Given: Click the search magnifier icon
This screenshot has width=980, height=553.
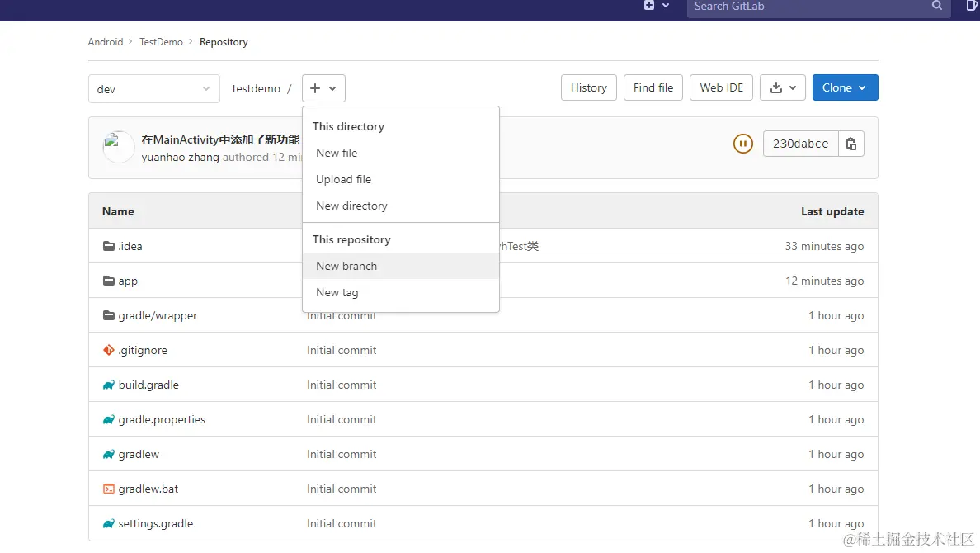Looking at the screenshot, I should [x=936, y=6].
